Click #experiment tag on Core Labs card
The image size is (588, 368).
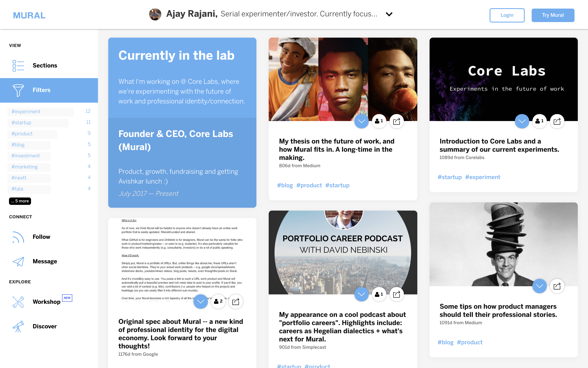[x=483, y=177]
